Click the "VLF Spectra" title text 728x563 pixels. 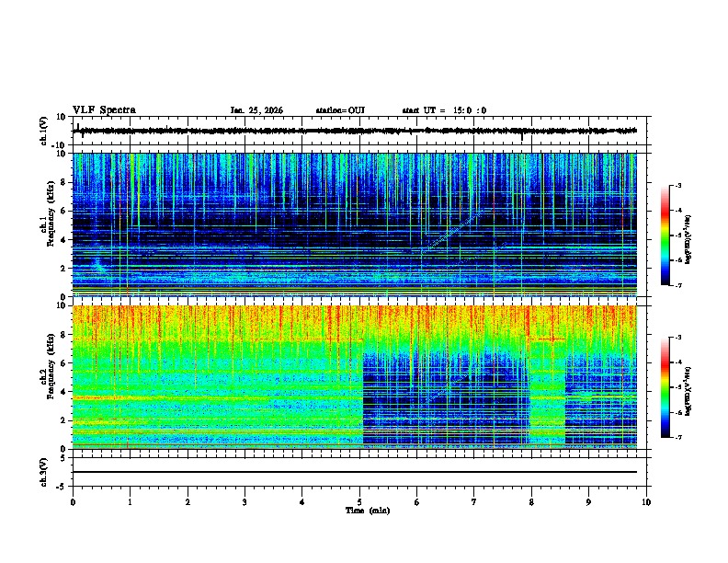pyautogui.click(x=104, y=110)
